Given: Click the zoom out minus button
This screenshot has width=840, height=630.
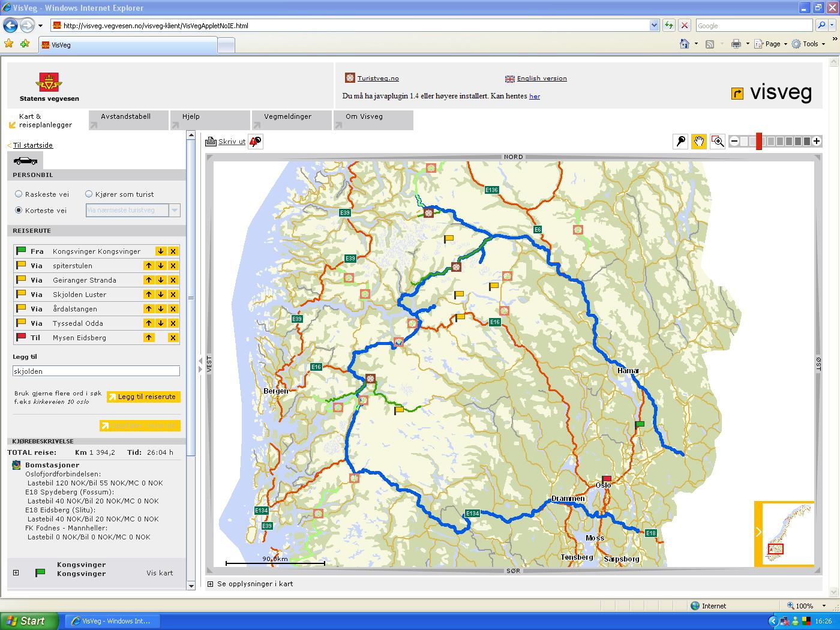Looking at the screenshot, I should (x=734, y=142).
